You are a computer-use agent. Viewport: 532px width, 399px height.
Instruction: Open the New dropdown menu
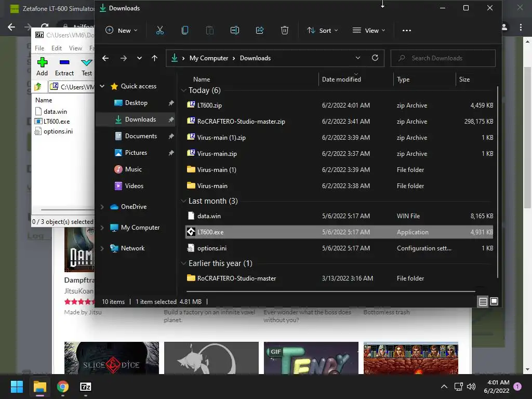tap(122, 31)
